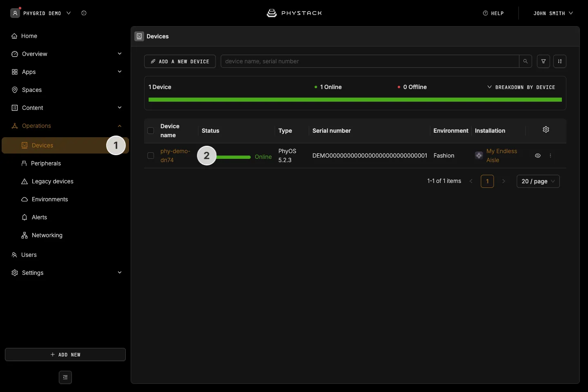Collapse the sidebar with the bottom icon
The height and width of the screenshot is (392, 588).
point(65,377)
